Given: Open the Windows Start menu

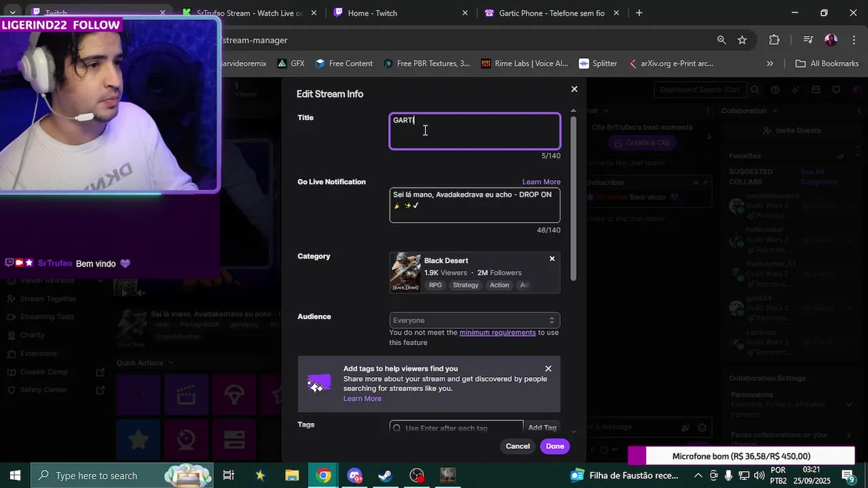Looking at the screenshot, I should coord(15,475).
